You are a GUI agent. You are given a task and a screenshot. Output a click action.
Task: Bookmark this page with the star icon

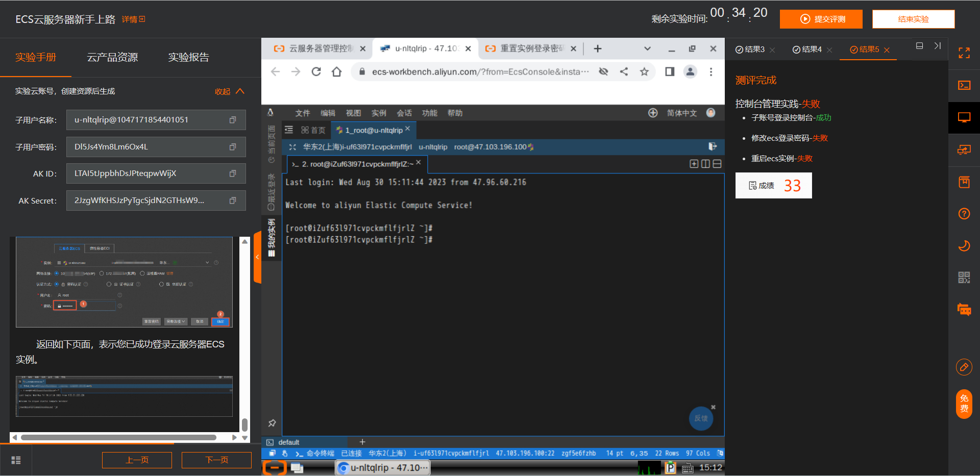point(644,72)
